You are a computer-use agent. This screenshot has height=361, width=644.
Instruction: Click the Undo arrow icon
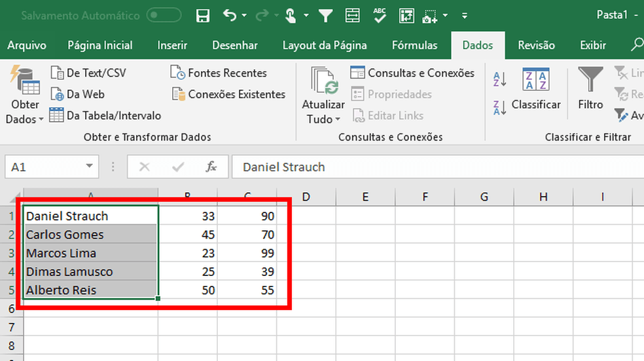[x=230, y=15]
